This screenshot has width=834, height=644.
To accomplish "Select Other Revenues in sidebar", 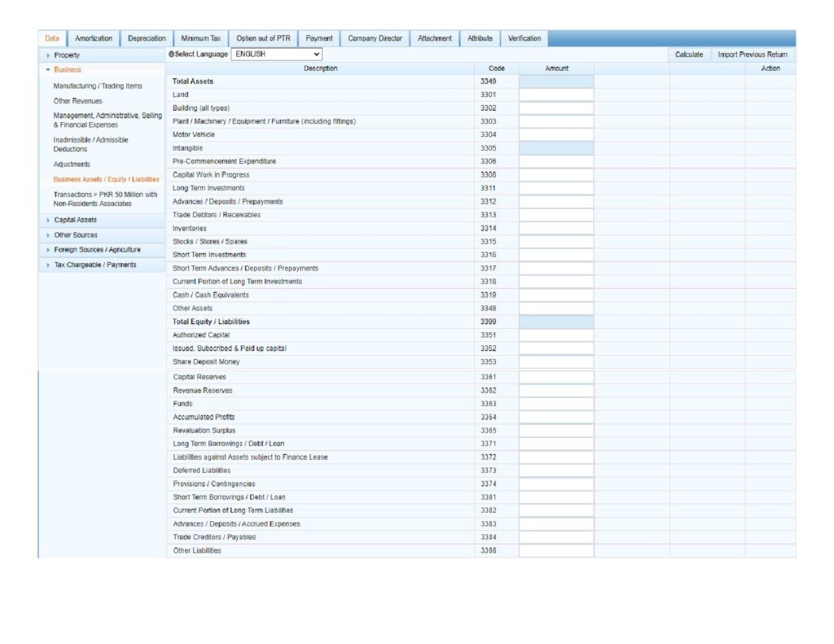I will tap(78, 101).
